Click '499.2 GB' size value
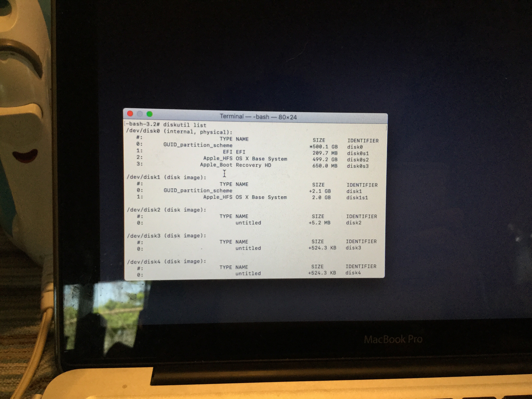The height and width of the screenshot is (399, 532). pos(325,159)
